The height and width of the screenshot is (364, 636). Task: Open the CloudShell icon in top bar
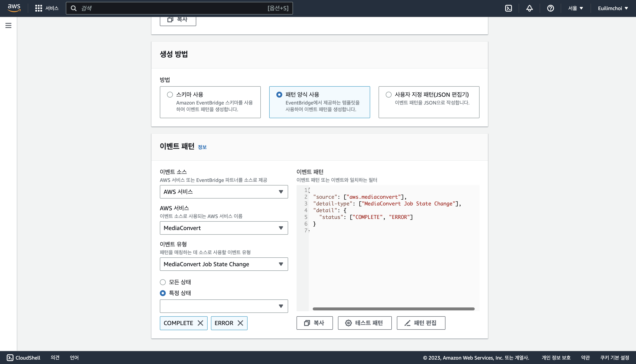509,8
